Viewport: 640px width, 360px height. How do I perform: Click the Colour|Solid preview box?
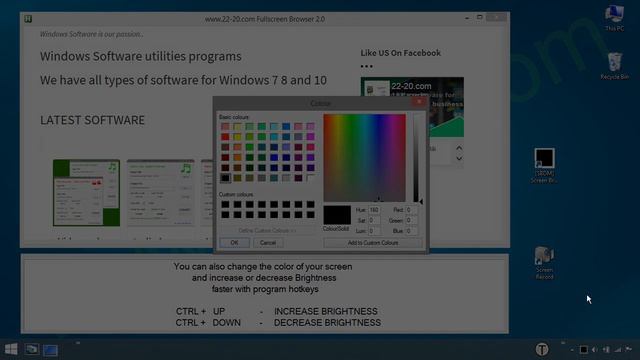click(x=337, y=215)
